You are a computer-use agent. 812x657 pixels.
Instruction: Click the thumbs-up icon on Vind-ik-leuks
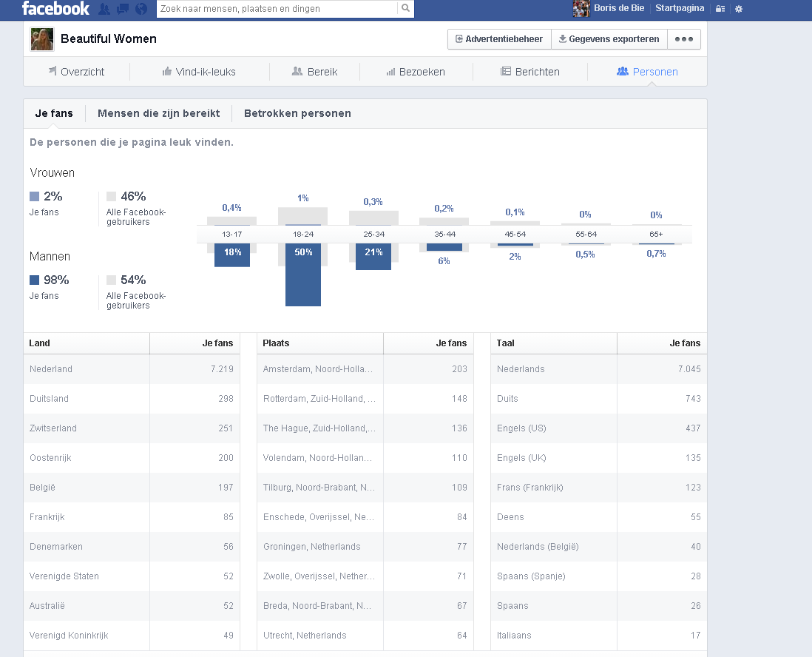tap(166, 71)
